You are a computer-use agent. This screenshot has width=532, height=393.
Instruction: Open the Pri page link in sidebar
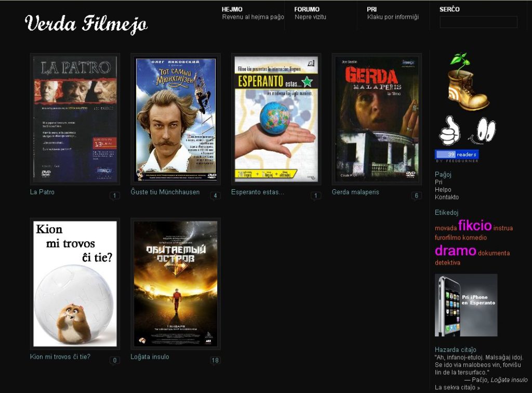point(438,182)
